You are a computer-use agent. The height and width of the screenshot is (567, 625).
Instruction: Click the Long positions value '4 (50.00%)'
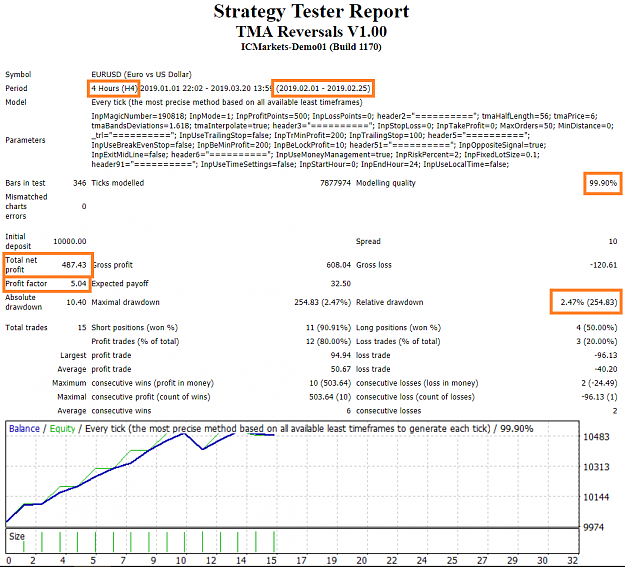tap(597, 328)
